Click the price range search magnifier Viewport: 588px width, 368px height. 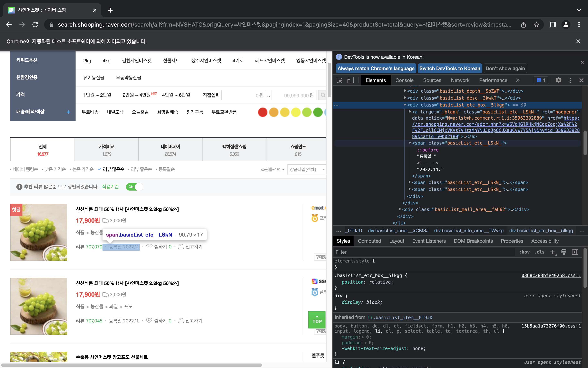click(x=323, y=95)
